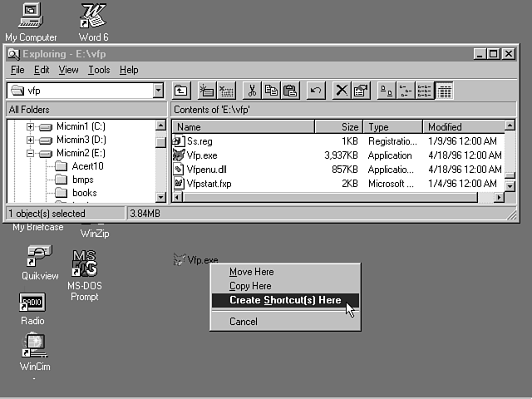The height and width of the screenshot is (399, 532).
Task: Open the vfp folder dropdown list
Action: tap(158, 91)
